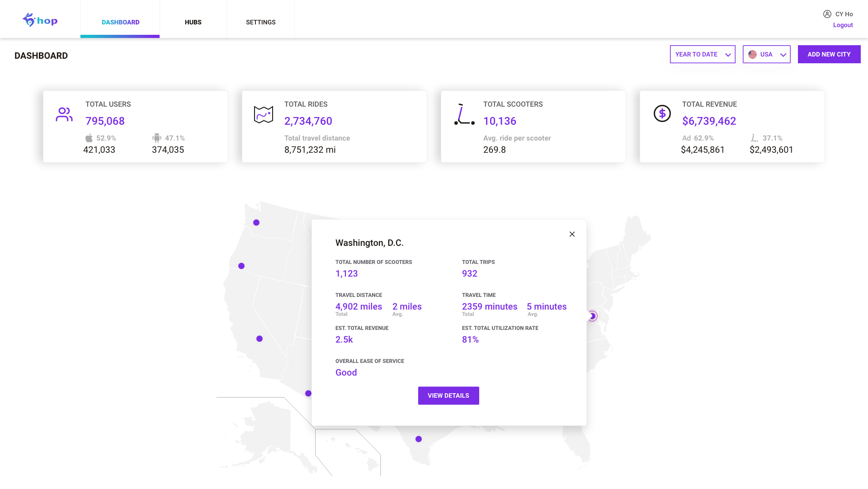
Task: Click the 2,734,760 total rides value
Action: (x=308, y=121)
